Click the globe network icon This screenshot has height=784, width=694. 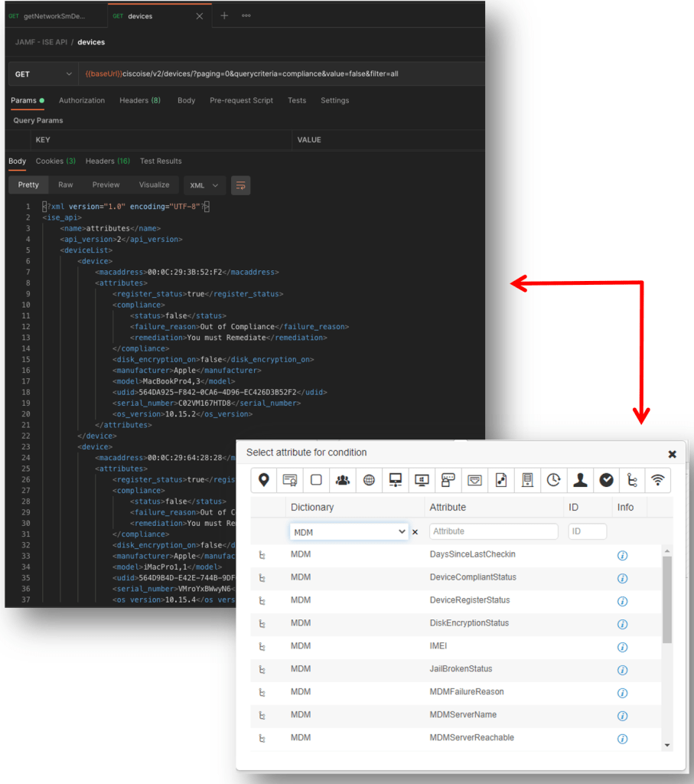click(x=370, y=480)
